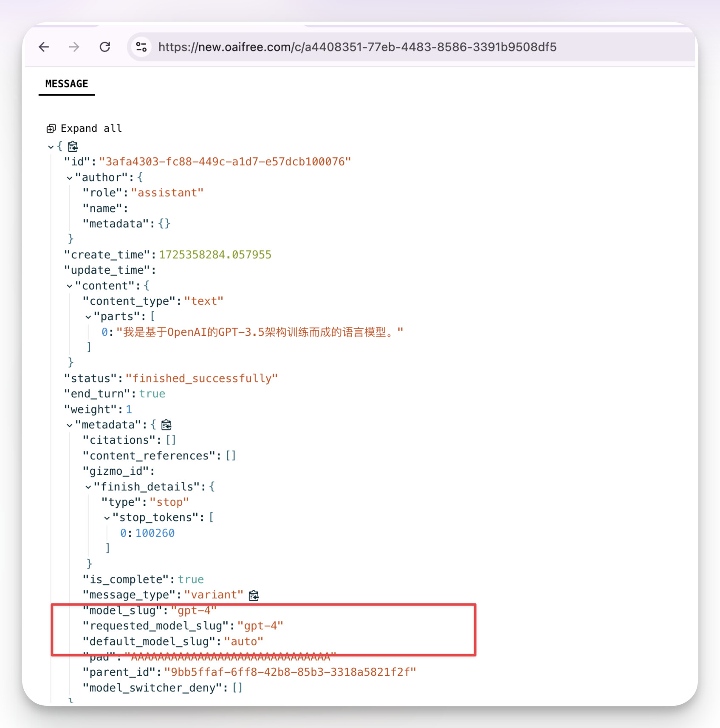Select the parent_id value 9bb5ffaf-6ff8-42b8-85b3-3318a5821f2f
The width and height of the screenshot is (720, 728).
coord(290,672)
